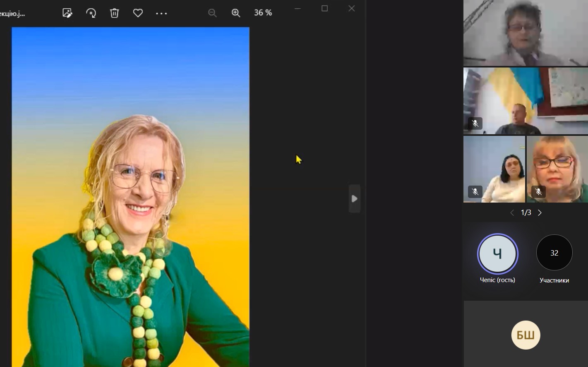588x367 pixels.
Task: Click the Edit image icon
Action: point(67,13)
